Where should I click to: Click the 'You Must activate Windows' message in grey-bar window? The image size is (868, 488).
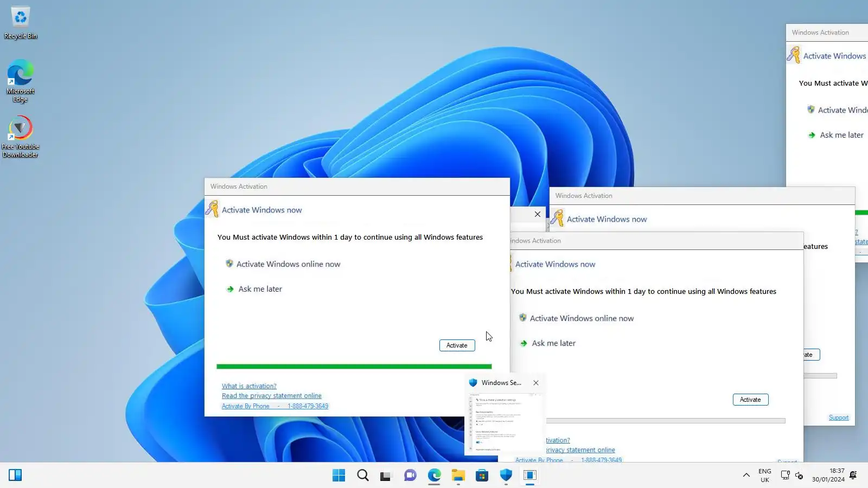pyautogui.click(x=643, y=292)
